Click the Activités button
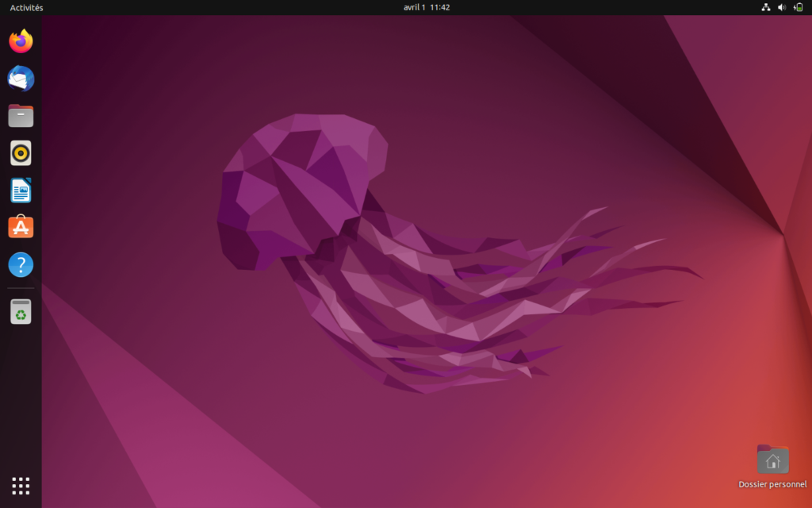The height and width of the screenshot is (508, 812). click(x=26, y=7)
